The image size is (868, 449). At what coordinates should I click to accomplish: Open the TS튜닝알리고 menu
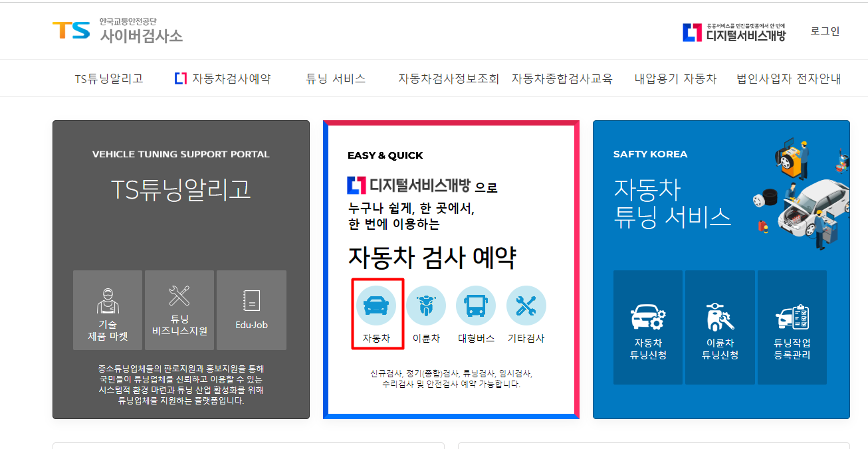(x=109, y=78)
